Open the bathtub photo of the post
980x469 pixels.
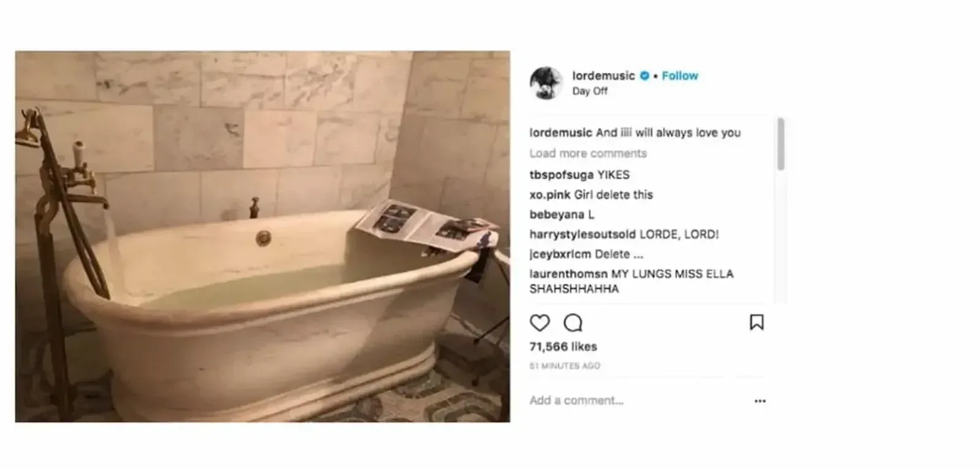click(263, 237)
